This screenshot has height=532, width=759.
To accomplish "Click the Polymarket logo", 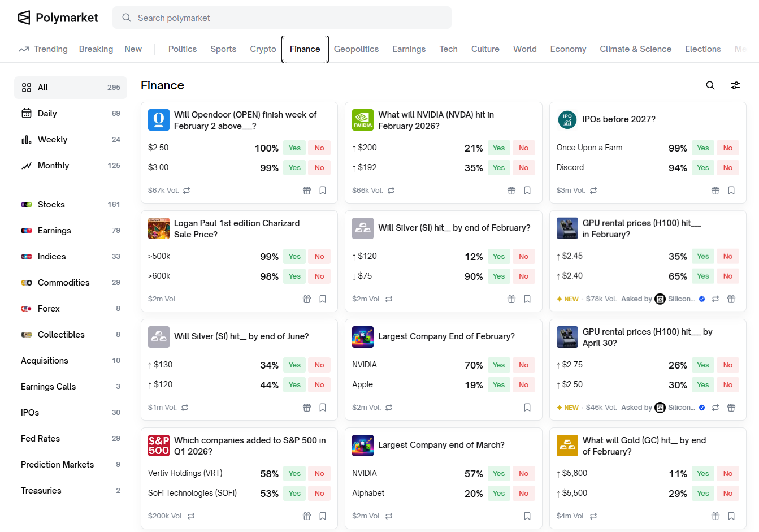I will (58, 18).
